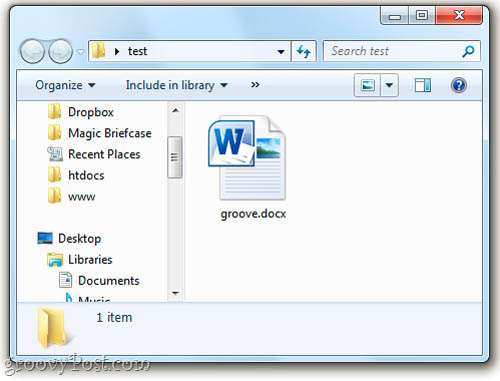The width and height of the screenshot is (500, 381).
Task: Select Desktop in the navigation tree
Action: [79, 239]
